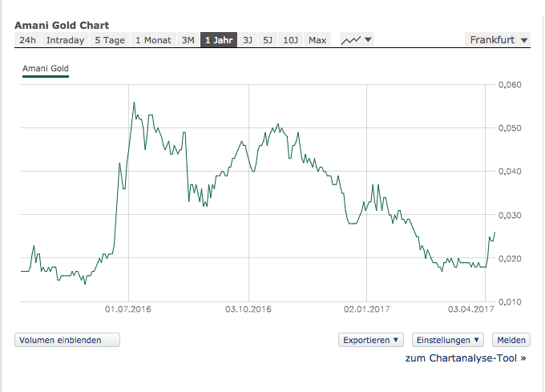Viewport: 545px width, 392px height.
Task: Open the Einstellungen dropdown
Action: (448, 340)
